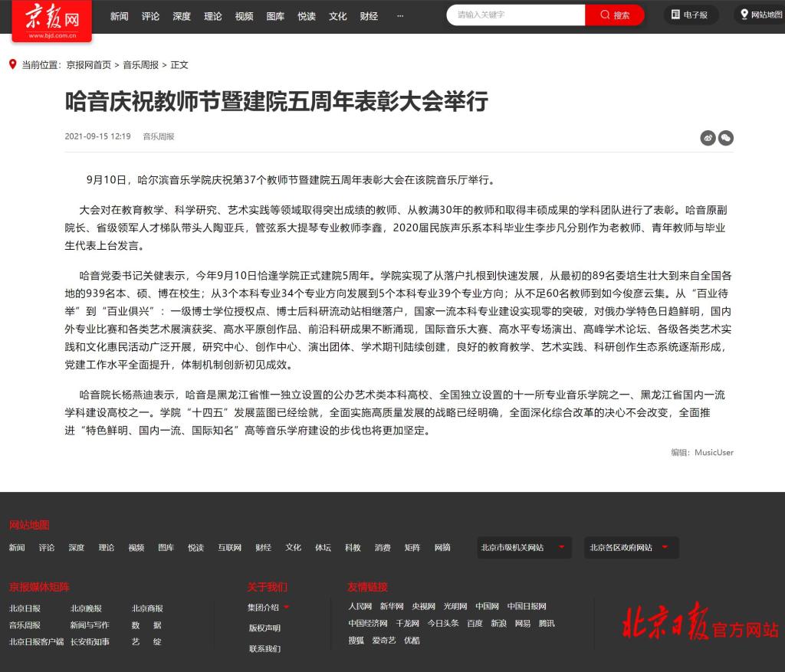Click the 音乐周报 breadcrumb link
This screenshot has width=785, height=672.
click(x=140, y=65)
